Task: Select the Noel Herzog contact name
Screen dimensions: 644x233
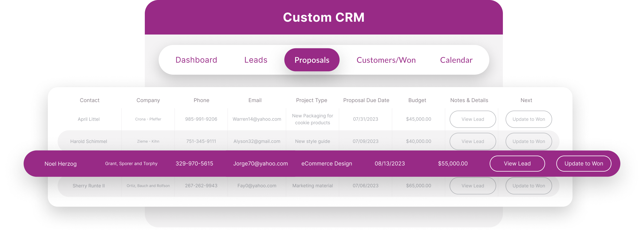Action: pyautogui.click(x=61, y=164)
